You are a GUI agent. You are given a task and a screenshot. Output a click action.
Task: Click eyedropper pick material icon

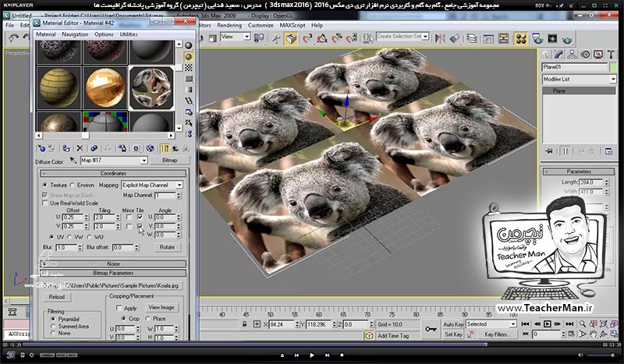click(x=73, y=161)
